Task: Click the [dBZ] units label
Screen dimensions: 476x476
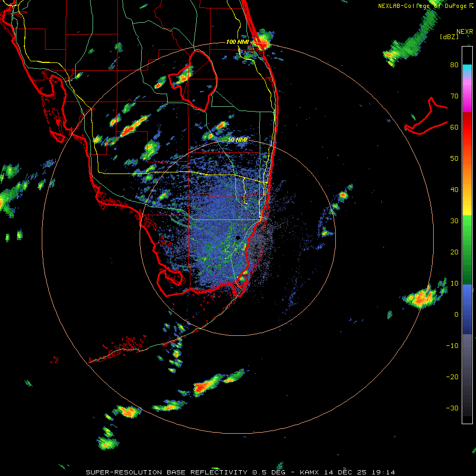Action: tap(449, 36)
